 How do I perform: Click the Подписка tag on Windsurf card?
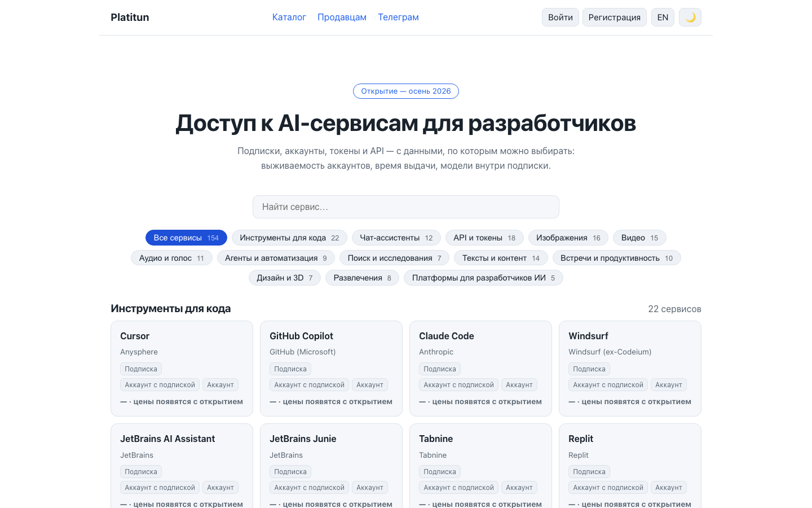tap(589, 369)
